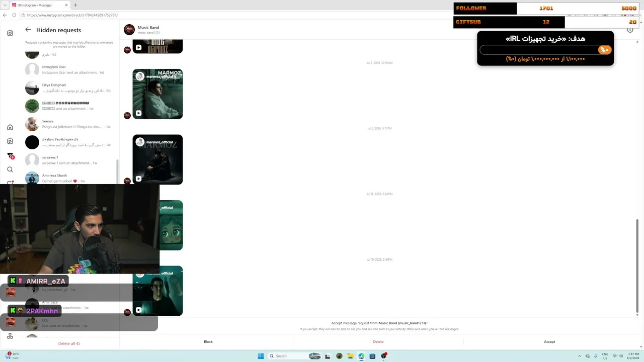Accept the Music Band message request
Screen dimensions: 644x362
(549, 342)
